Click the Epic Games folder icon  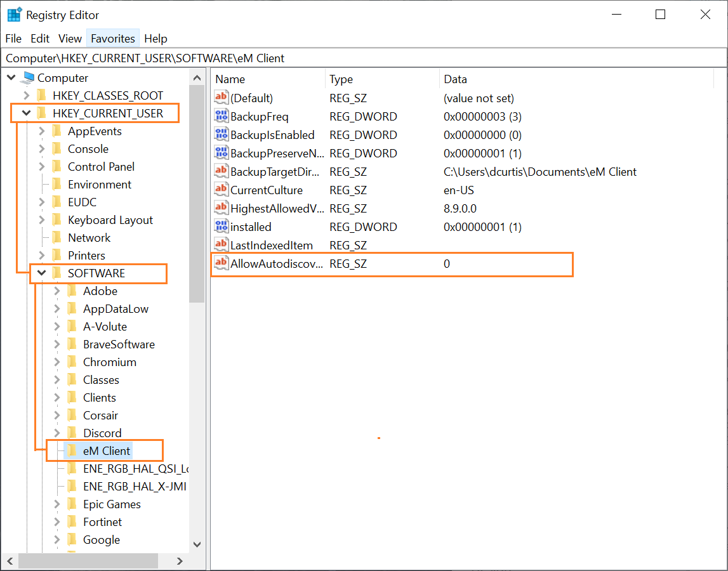(72, 504)
